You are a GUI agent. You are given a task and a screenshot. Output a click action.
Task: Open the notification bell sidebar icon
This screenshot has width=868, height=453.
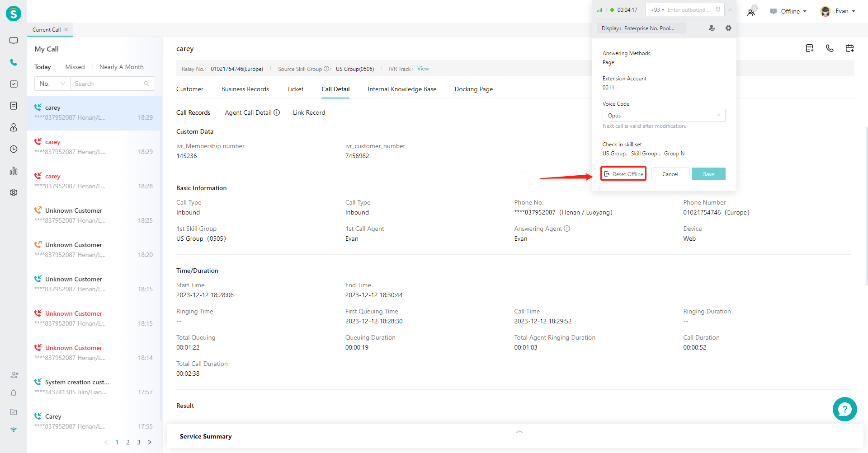14,393
